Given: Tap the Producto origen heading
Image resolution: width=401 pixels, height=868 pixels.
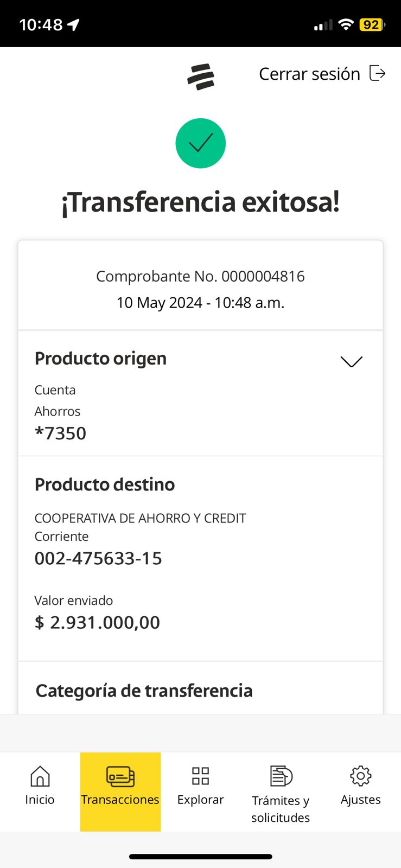Looking at the screenshot, I should 100,359.
